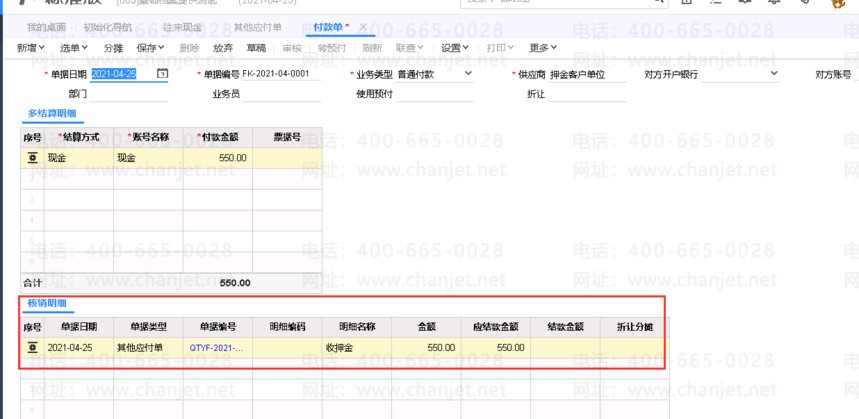
Task: Switch to the 我的桌面 tab
Action: pyautogui.click(x=47, y=27)
